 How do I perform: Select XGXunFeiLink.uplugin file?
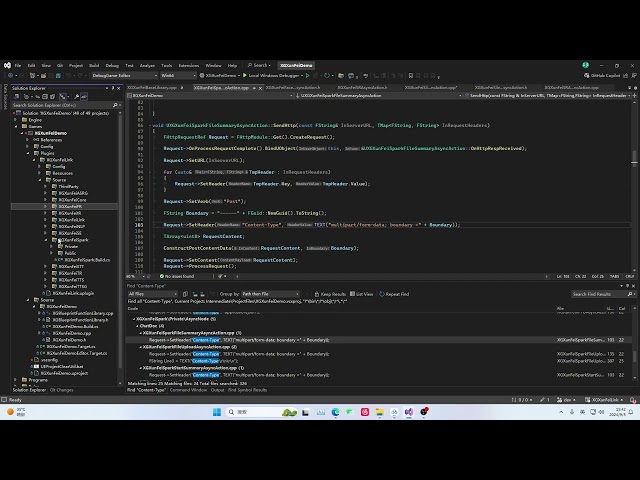click(73, 293)
